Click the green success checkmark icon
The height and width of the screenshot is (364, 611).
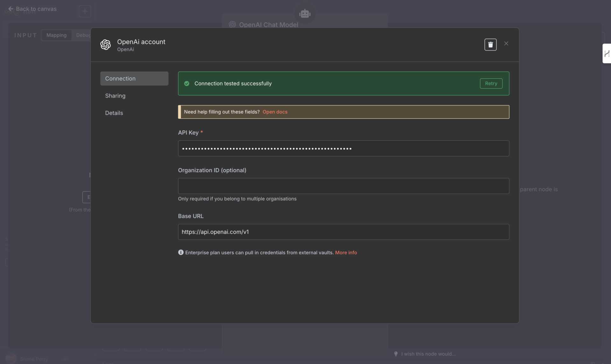tap(187, 84)
